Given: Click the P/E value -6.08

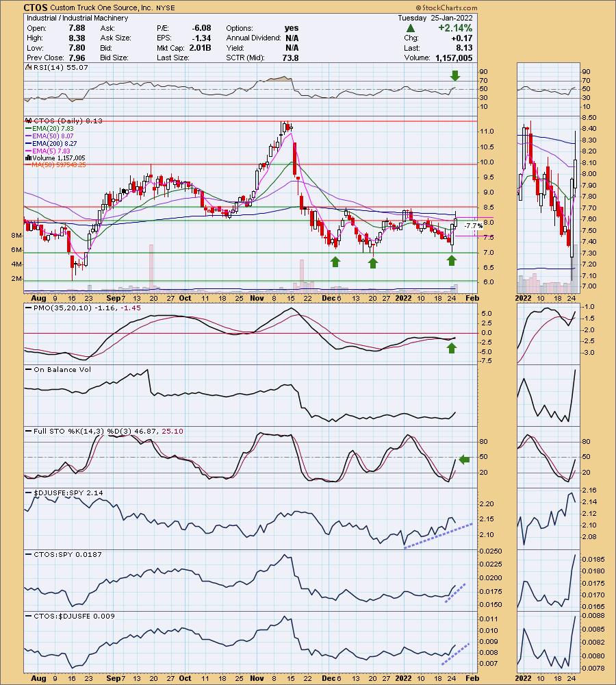Looking at the screenshot, I should (x=201, y=28).
